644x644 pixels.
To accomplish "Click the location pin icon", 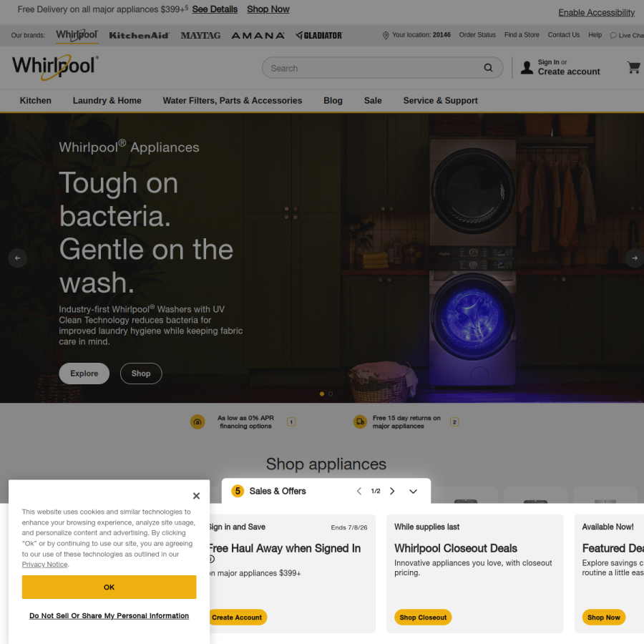I will coord(386,35).
